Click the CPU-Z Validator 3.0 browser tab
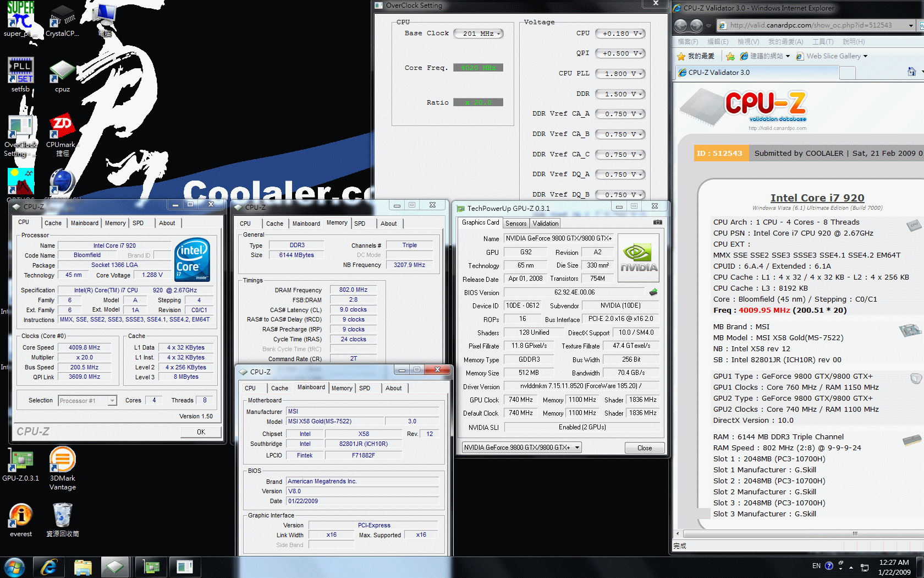Viewport: 924px width, 578px height. (x=757, y=72)
